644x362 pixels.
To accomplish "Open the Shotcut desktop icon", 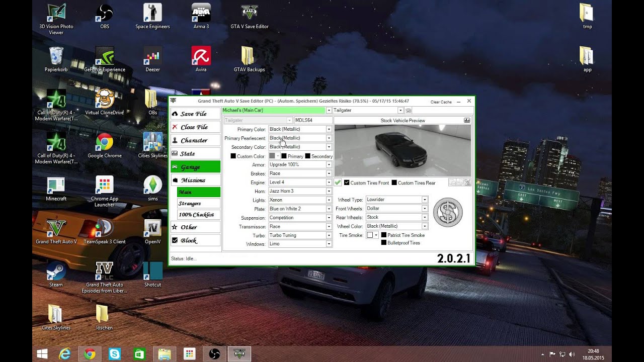I will (152, 275).
